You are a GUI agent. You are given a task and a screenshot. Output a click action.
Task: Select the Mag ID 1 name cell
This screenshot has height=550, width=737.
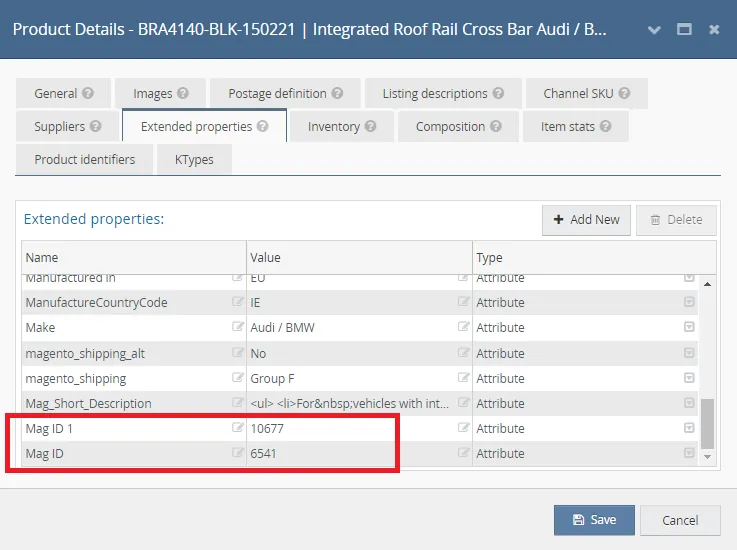pos(134,428)
